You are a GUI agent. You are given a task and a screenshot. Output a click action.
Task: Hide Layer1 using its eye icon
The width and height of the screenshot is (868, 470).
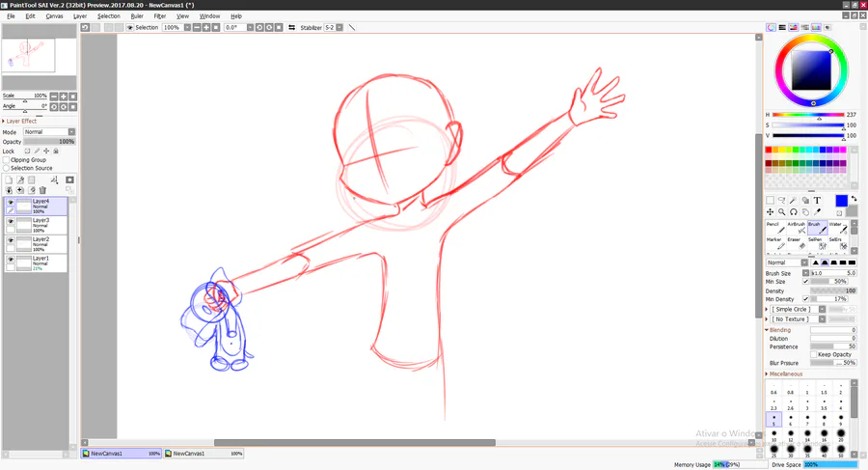tap(11, 259)
